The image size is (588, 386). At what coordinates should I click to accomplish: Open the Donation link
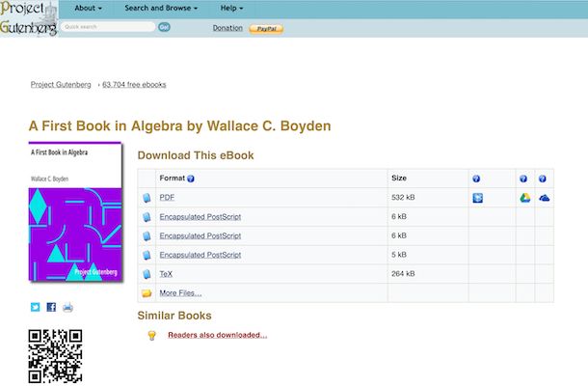[x=227, y=28]
